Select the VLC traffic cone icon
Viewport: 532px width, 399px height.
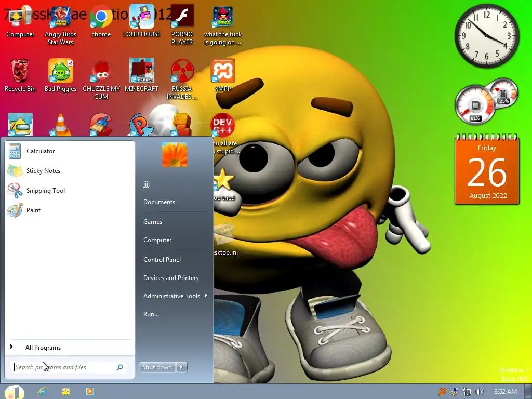pyautogui.click(x=60, y=125)
